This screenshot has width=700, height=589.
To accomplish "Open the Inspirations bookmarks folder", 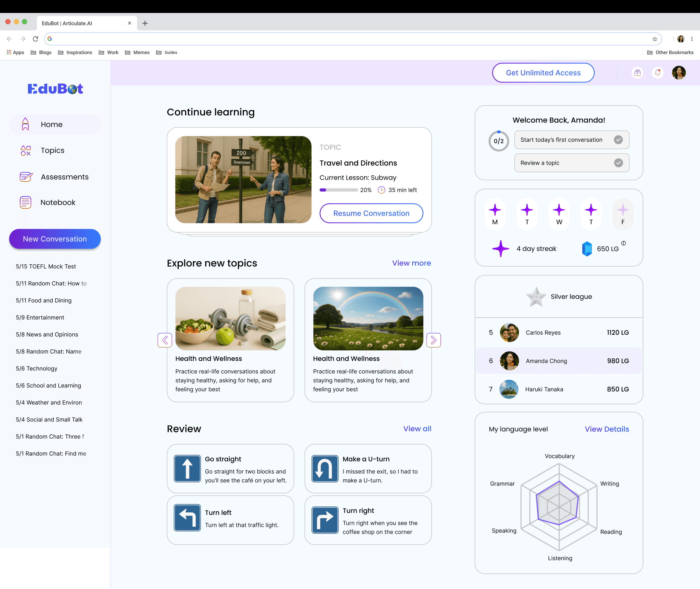I will pos(75,52).
